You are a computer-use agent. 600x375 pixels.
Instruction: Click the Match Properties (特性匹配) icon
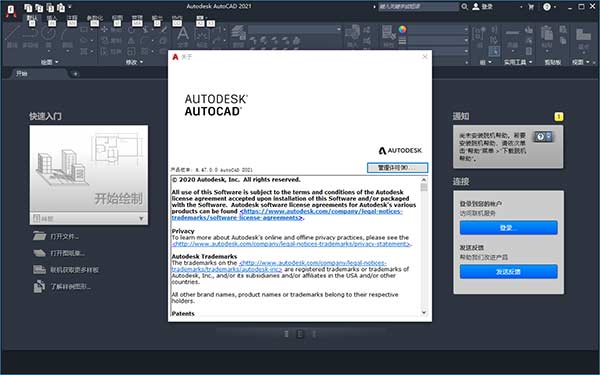click(389, 35)
